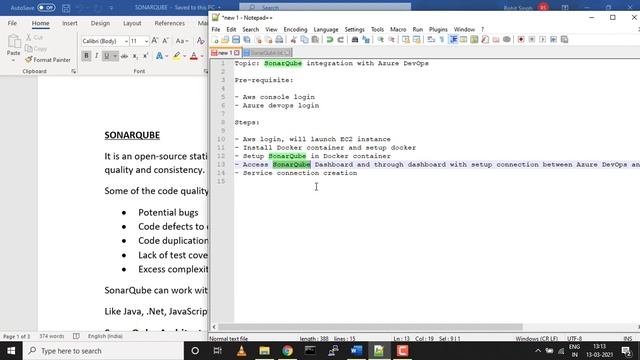The image size is (640, 360).
Task: Expand the Text Effects dropdown arrow
Action: [x=167, y=56]
